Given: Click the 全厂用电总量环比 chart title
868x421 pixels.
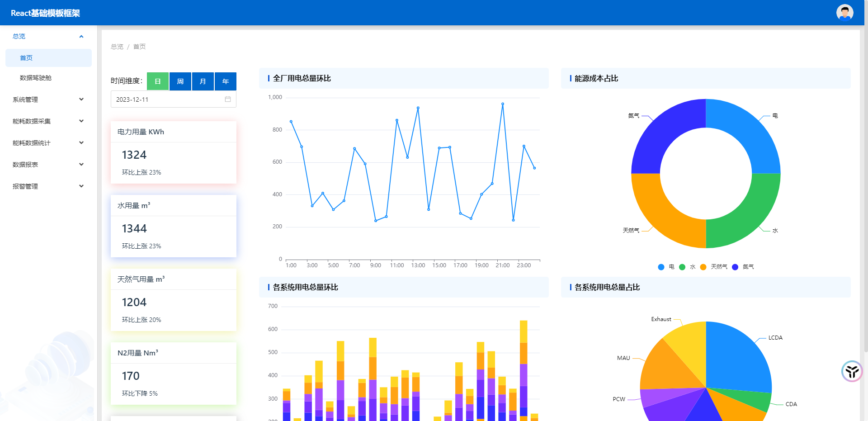Looking at the screenshot, I should tap(302, 78).
